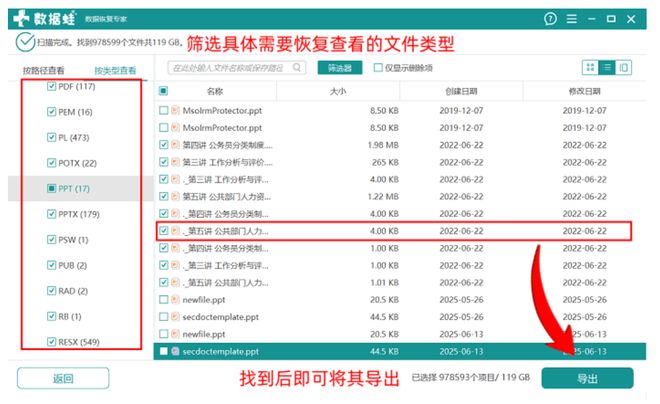Switch to list view mode
Viewport: 660px width, 404px height.
607,67
